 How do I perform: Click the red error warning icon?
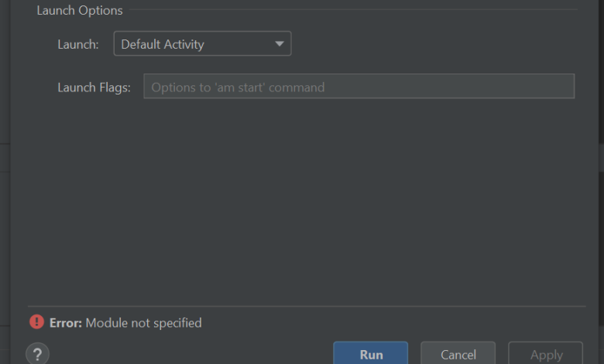click(x=37, y=322)
